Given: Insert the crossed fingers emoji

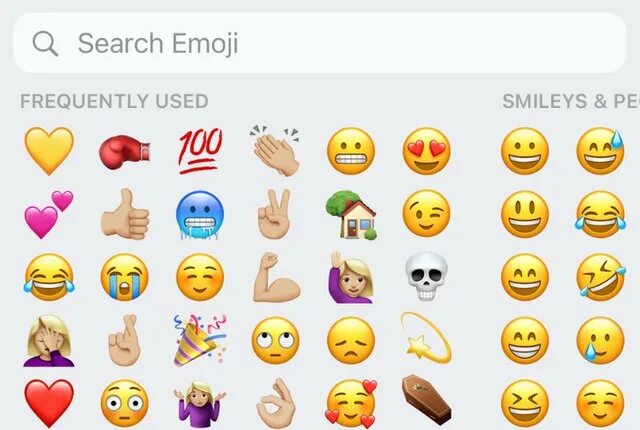Looking at the screenshot, I should (124, 340).
